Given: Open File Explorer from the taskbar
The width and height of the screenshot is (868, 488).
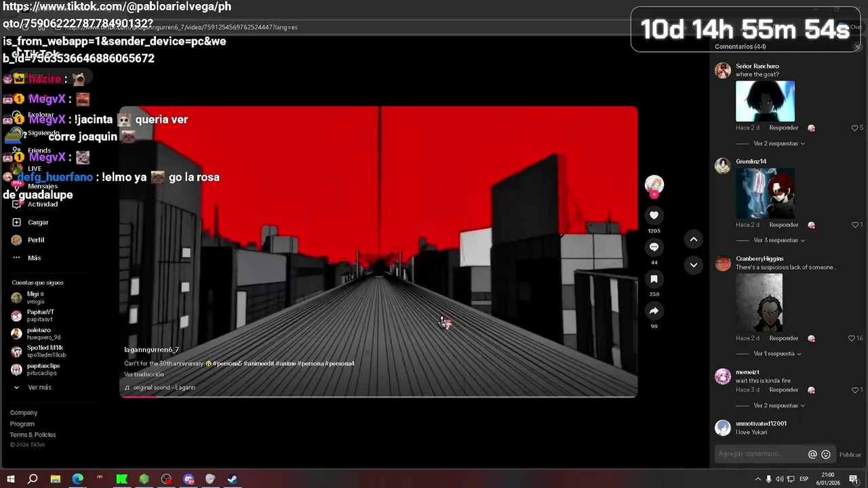Looking at the screenshot, I should pos(56,479).
